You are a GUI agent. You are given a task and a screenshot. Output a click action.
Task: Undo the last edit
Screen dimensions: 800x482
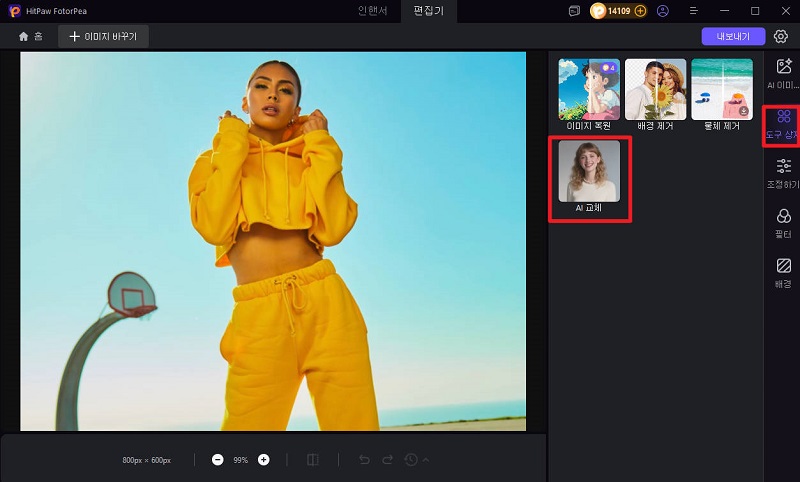click(364, 460)
